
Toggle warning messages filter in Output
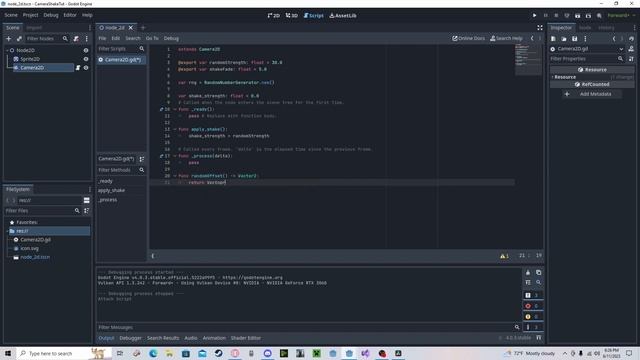[532, 316]
